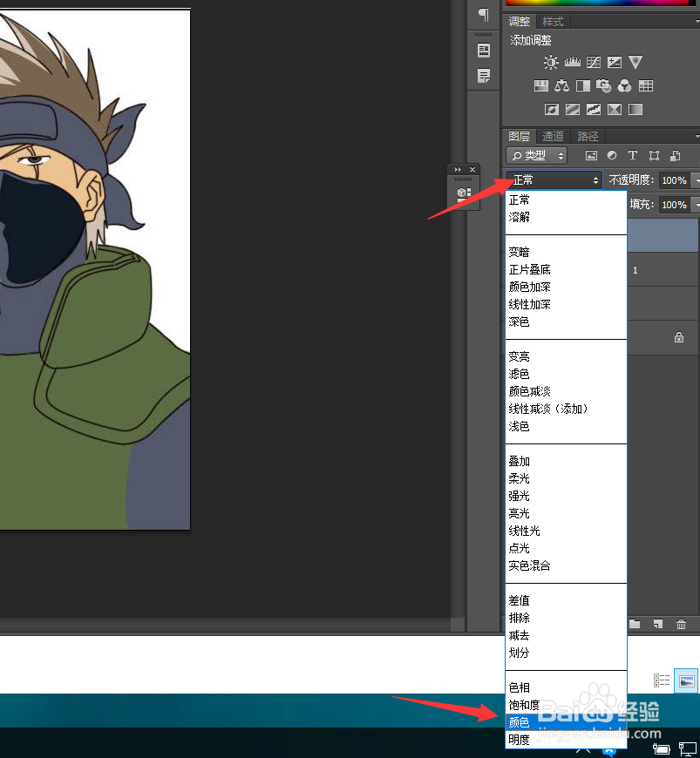
Task: Filter layers by pixel layers
Action: pos(591,156)
